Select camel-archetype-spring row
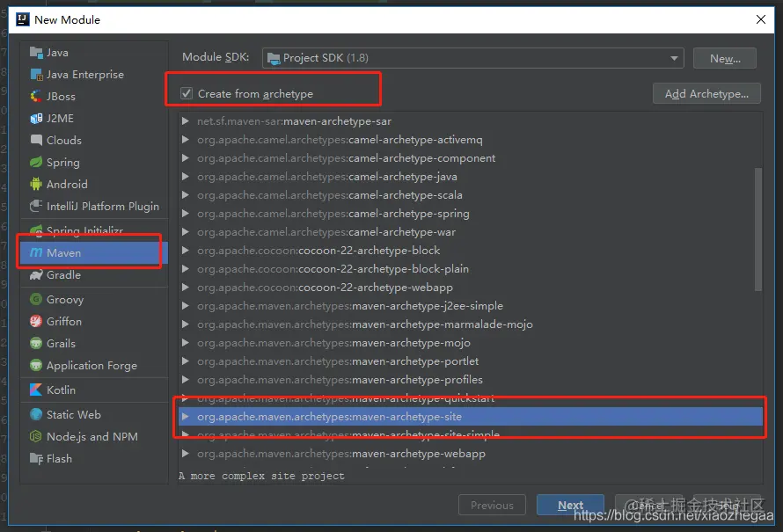 [x=471, y=214]
